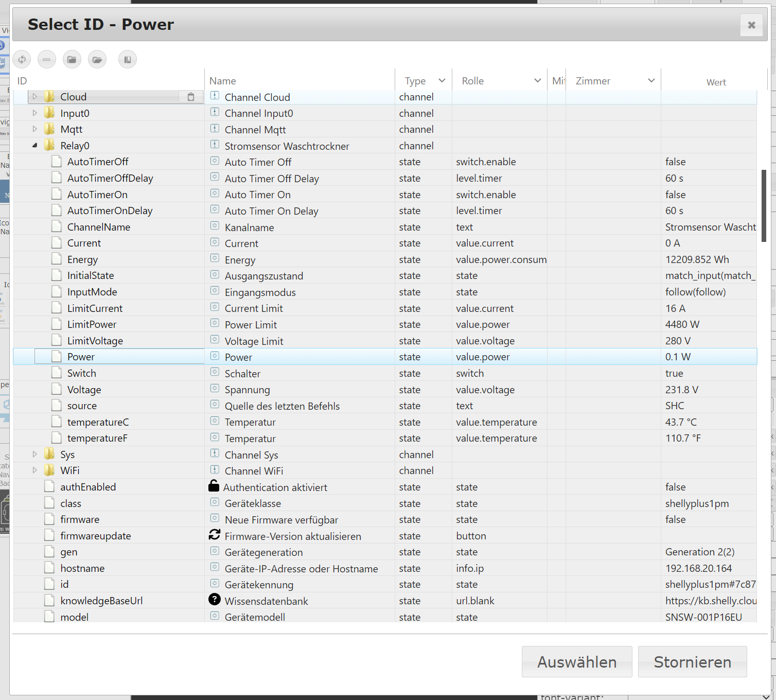Click state icon beside Schalter name
Image resolution: width=776 pixels, height=700 pixels.
(x=215, y=373)
